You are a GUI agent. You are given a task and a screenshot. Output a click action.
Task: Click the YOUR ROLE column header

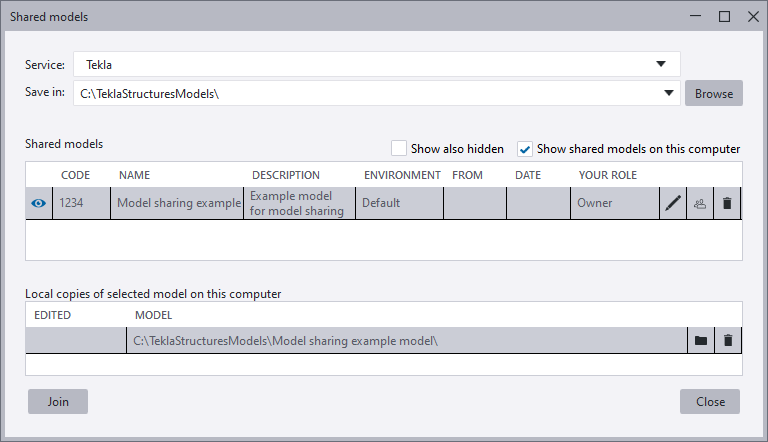(606, 175)
